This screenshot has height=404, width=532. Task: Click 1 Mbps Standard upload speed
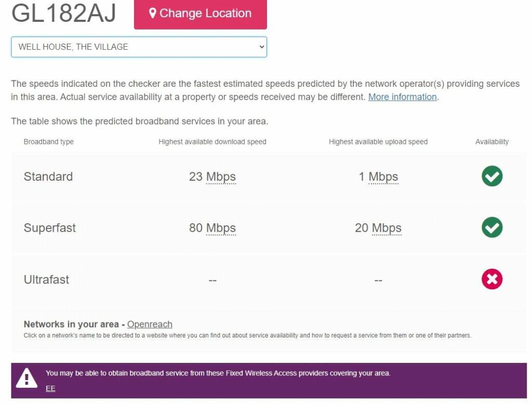pos(378,177)
